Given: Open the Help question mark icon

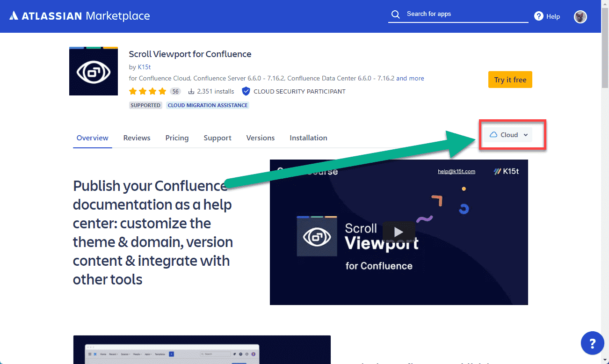Looking at the screenshot, I should coord(539,16).
